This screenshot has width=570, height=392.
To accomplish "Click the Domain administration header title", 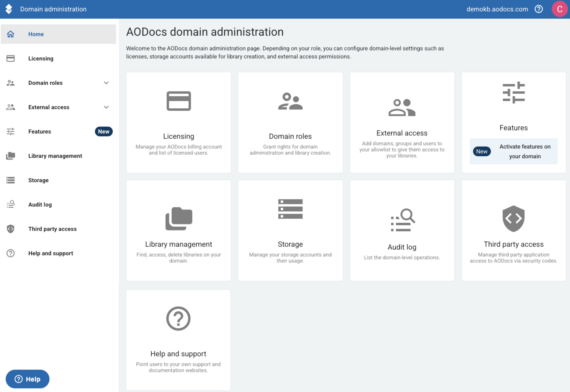I will click(53, 9).
